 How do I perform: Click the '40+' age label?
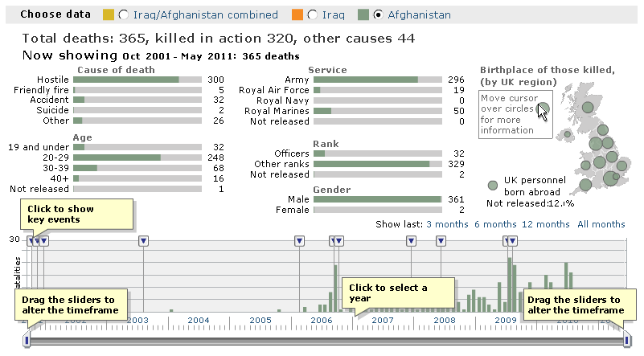tap(59, 178)
